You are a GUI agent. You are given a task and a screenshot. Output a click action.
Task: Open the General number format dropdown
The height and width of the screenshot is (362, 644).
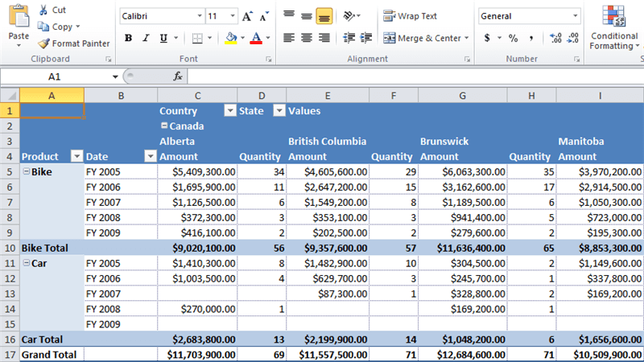pos(576,16)
